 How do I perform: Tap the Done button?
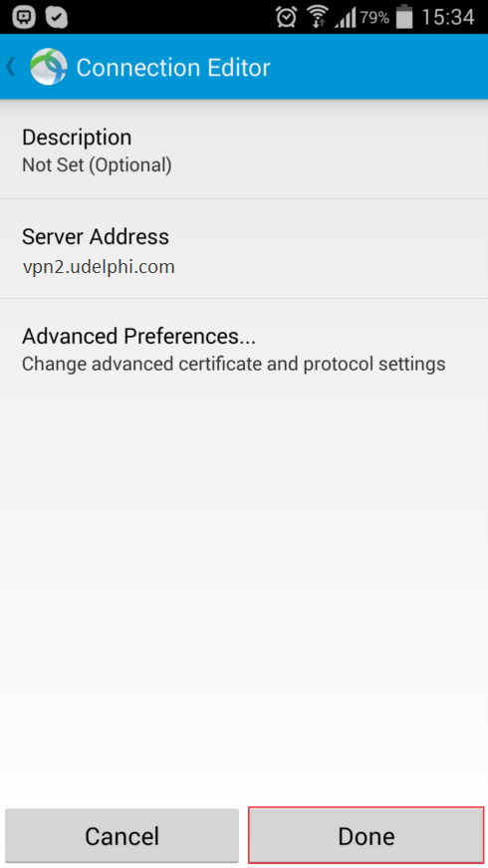[x=366, y=836]
